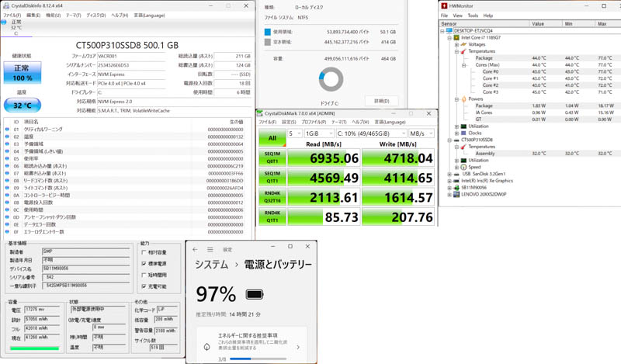
Task: Run the SEQ1M Q8T1 benchmark test
Action: click(272, 158)
